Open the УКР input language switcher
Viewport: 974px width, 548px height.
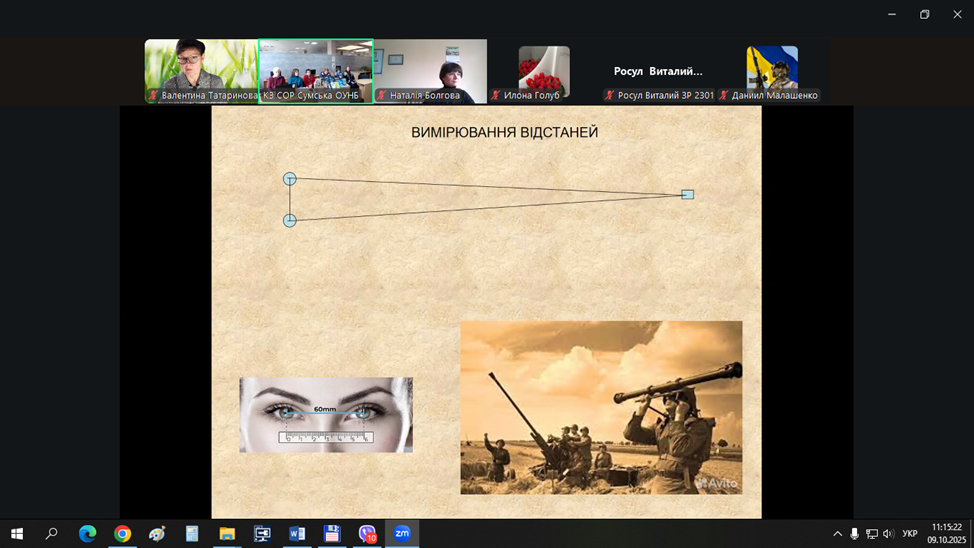(910, 534)
